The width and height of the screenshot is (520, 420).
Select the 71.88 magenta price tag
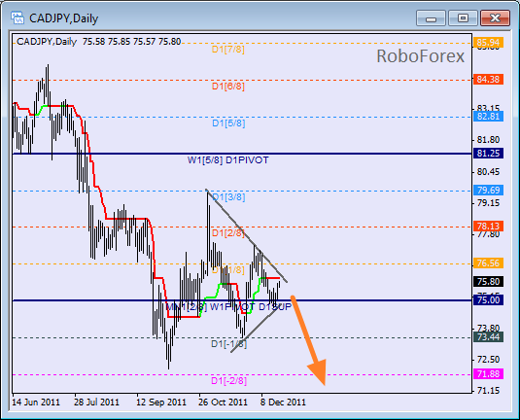(x=489, y=374)
